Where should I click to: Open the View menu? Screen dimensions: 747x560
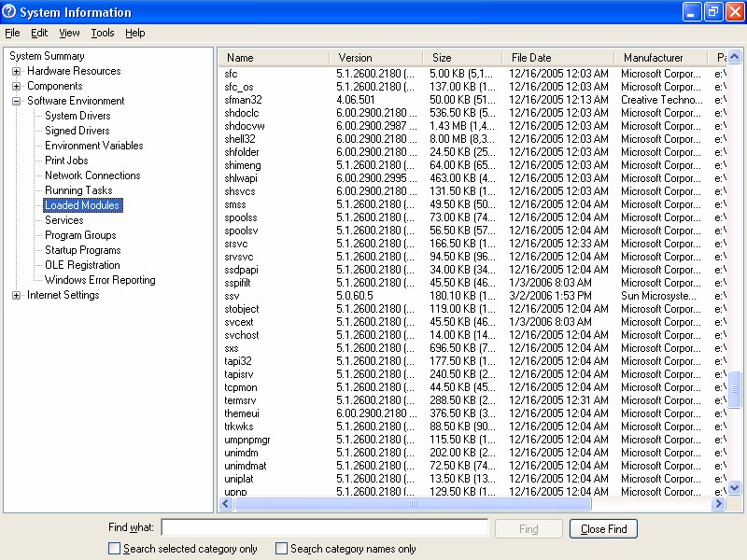click(69, 33)
